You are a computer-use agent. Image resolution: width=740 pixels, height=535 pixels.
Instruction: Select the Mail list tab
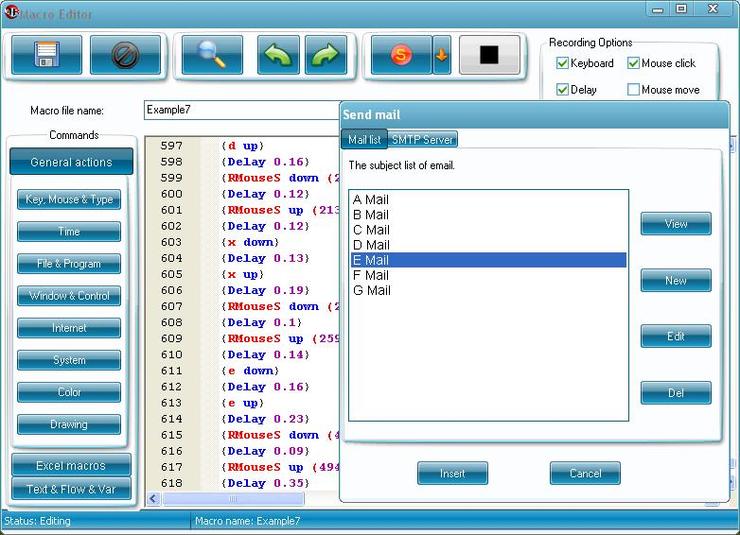pos(364,139)
